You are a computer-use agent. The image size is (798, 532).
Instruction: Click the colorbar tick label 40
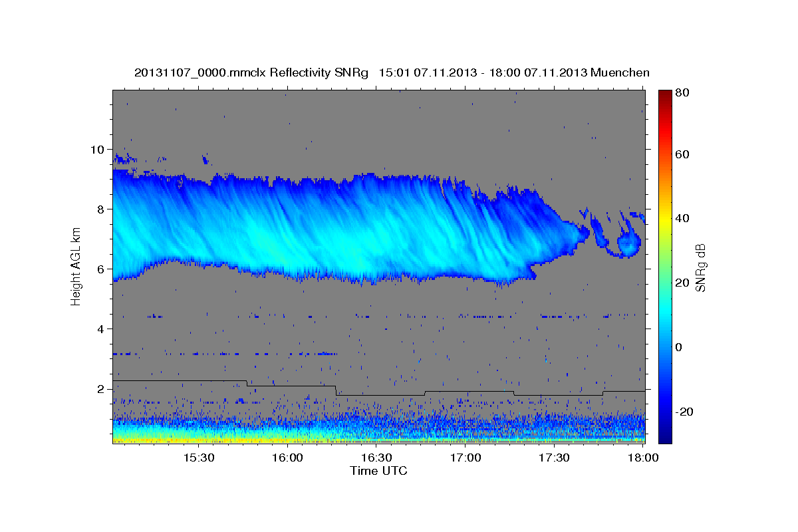pyautogui.click(x=684, y=218)
